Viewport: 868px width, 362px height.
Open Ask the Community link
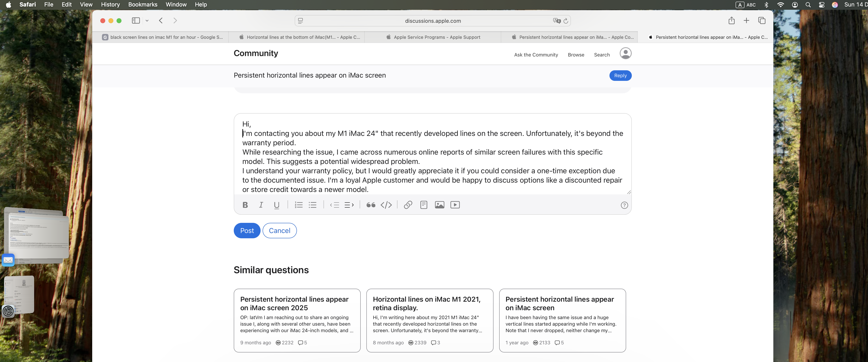536,55
